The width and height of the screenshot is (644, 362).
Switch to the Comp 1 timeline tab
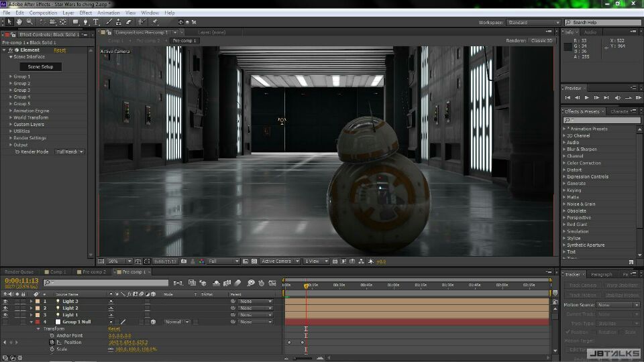tap(56, 271)
